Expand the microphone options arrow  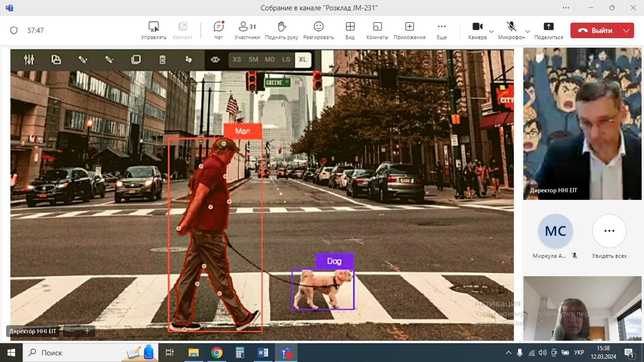[528, 31]
